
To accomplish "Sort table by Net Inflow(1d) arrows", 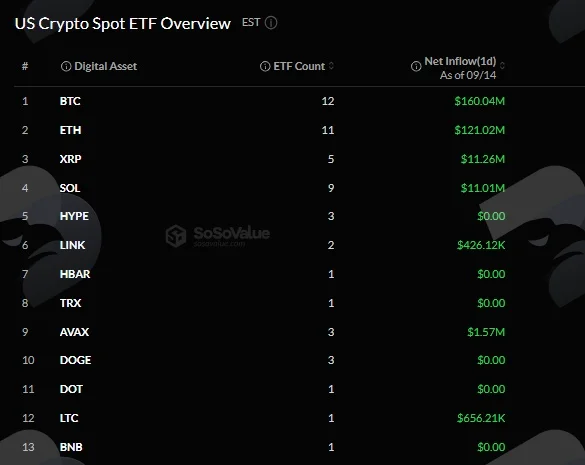I will (x=502, y=66).
